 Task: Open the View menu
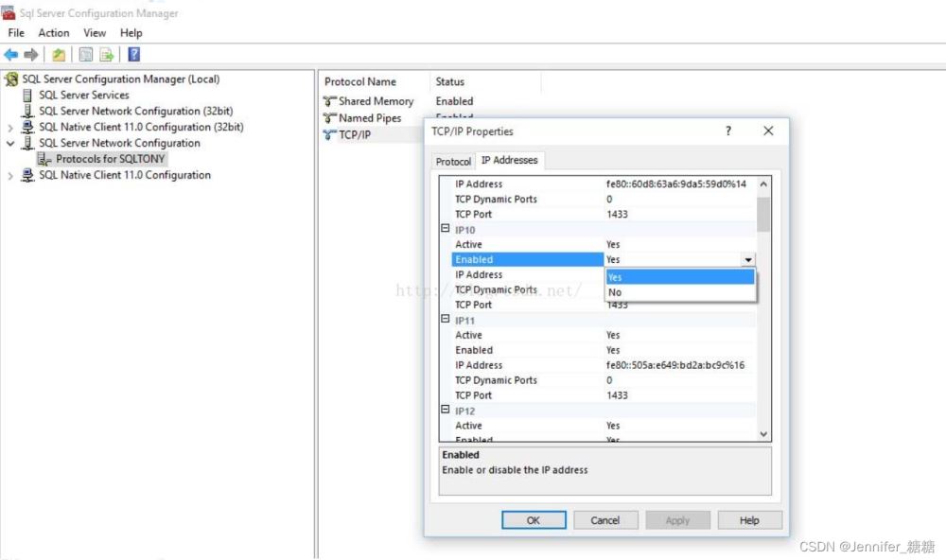[95, 33]
